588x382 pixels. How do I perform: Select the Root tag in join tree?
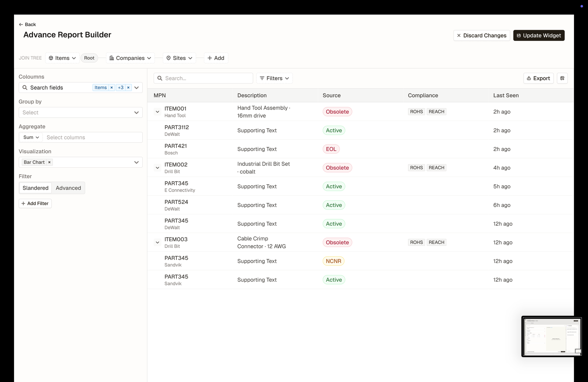tap(89, 58)
